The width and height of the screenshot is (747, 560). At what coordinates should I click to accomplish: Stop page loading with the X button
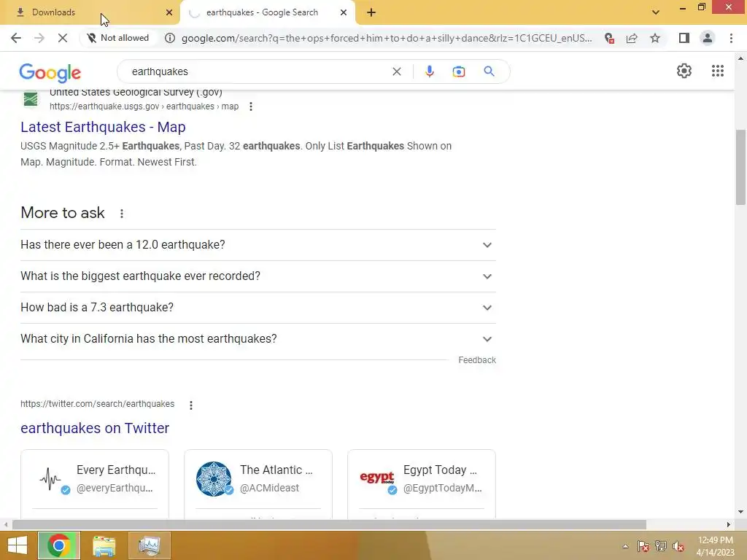pos(63,38)
